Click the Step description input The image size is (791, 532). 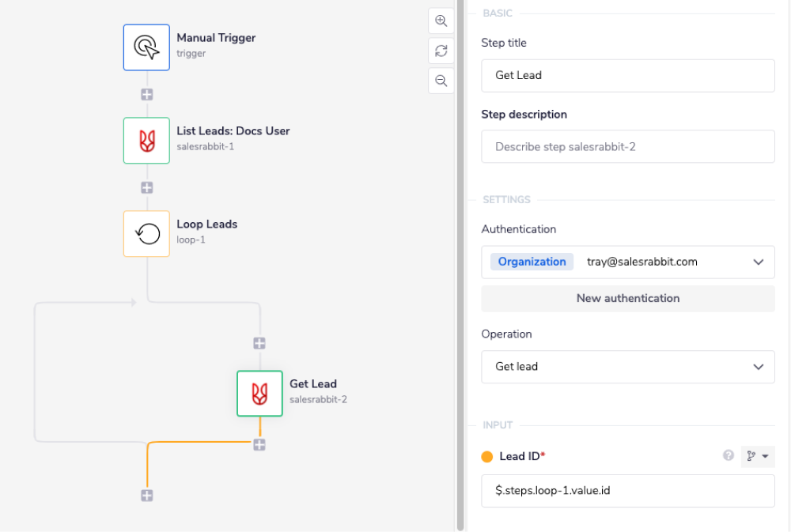[628, 146]
